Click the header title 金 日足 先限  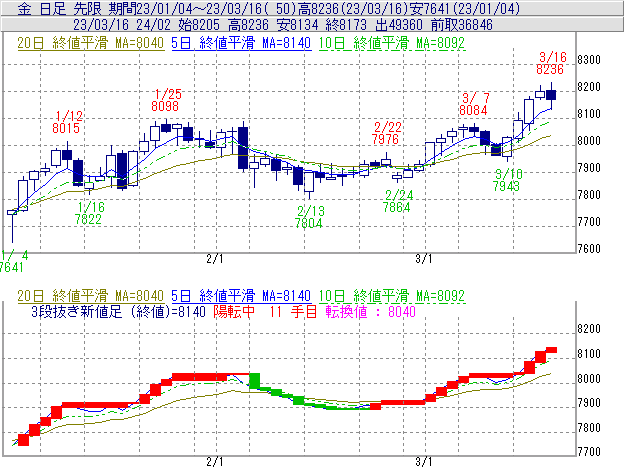pyautogui.click(x=60, y=9)
